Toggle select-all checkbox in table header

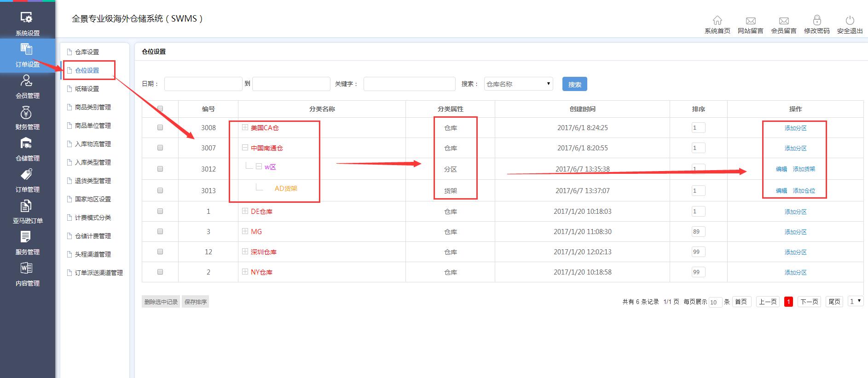tap(160, 109)
